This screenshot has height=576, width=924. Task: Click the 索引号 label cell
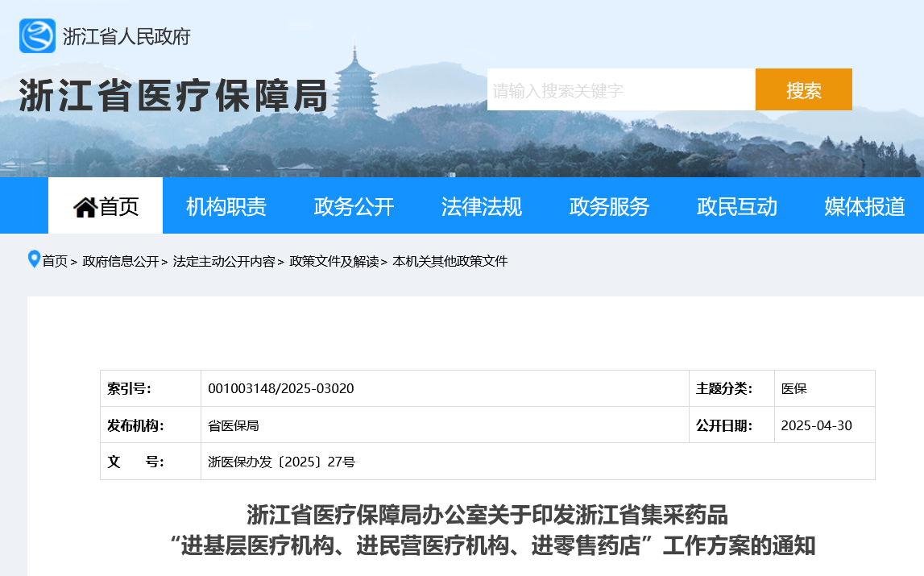point(151,388)
